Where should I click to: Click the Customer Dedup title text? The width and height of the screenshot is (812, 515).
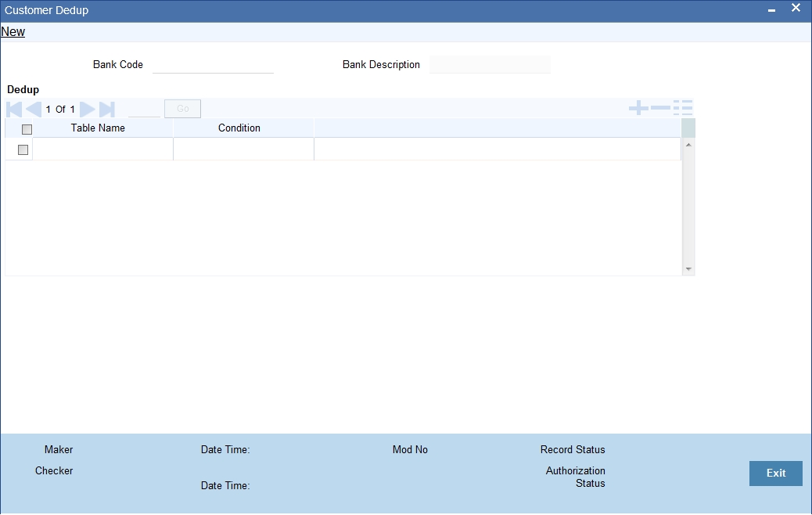(47, 10)
